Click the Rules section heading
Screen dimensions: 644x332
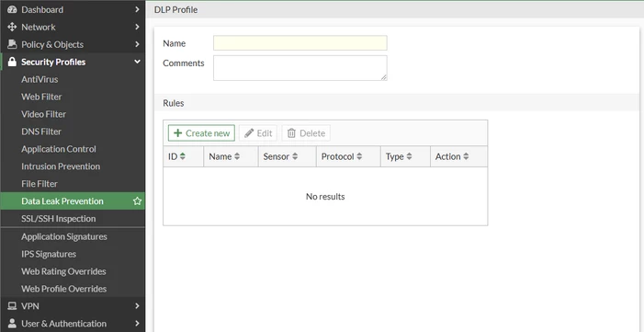(174, 103)
